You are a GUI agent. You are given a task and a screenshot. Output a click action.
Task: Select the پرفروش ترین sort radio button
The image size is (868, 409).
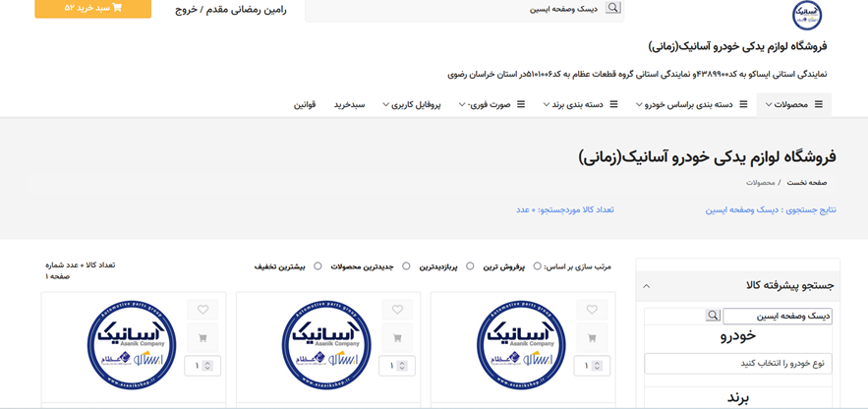(x=537, y=266)
